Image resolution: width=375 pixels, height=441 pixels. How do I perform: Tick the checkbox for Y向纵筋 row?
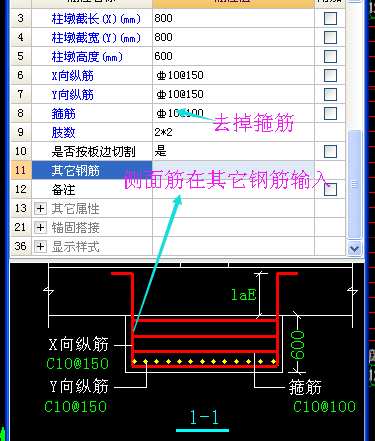pos(330,94)
